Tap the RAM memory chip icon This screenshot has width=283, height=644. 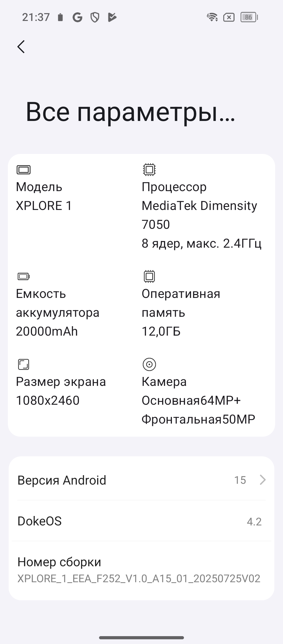(x=149, y=276)
